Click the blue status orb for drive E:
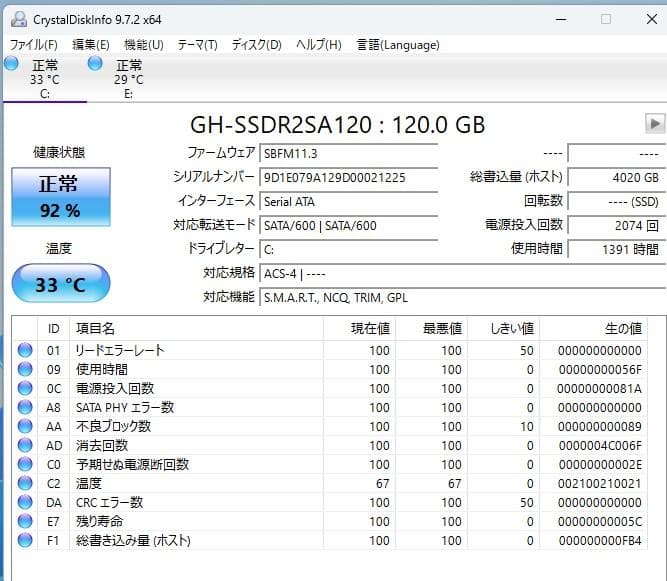The image size is (667, 581). [95, 63]
